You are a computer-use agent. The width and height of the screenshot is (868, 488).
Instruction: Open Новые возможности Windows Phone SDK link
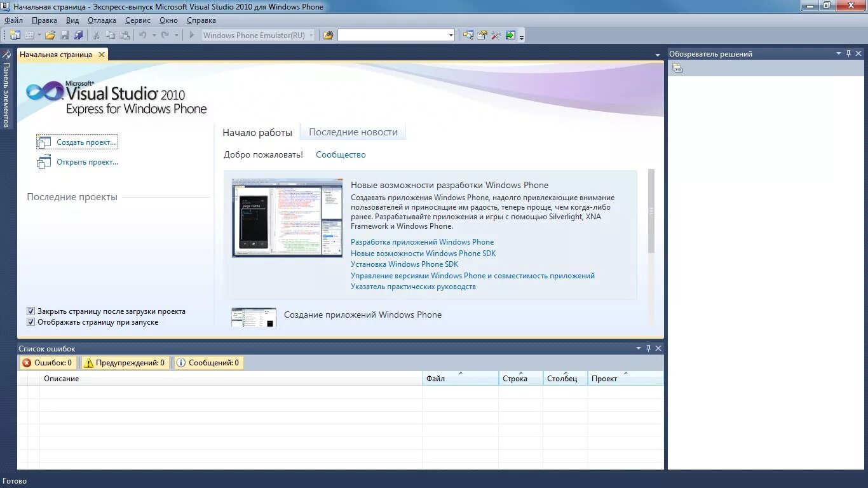[423, 254]
